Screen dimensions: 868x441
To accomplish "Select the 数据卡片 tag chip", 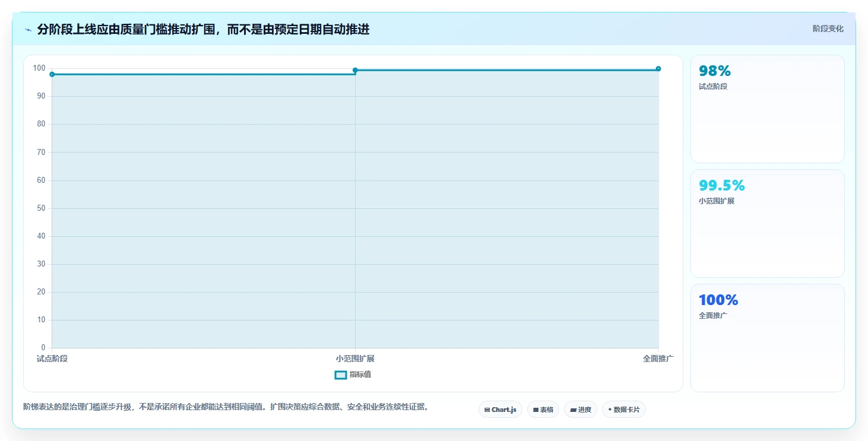I will click(x=624, y=410).
